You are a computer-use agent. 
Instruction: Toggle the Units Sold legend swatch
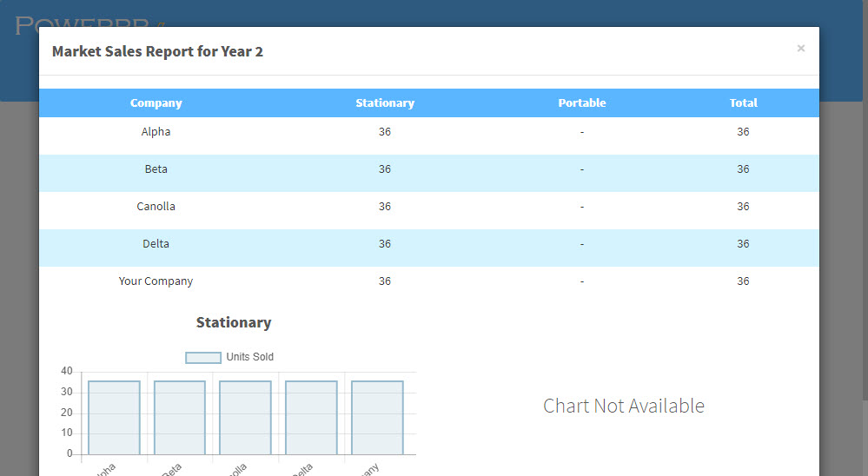(x=203, y=358)
